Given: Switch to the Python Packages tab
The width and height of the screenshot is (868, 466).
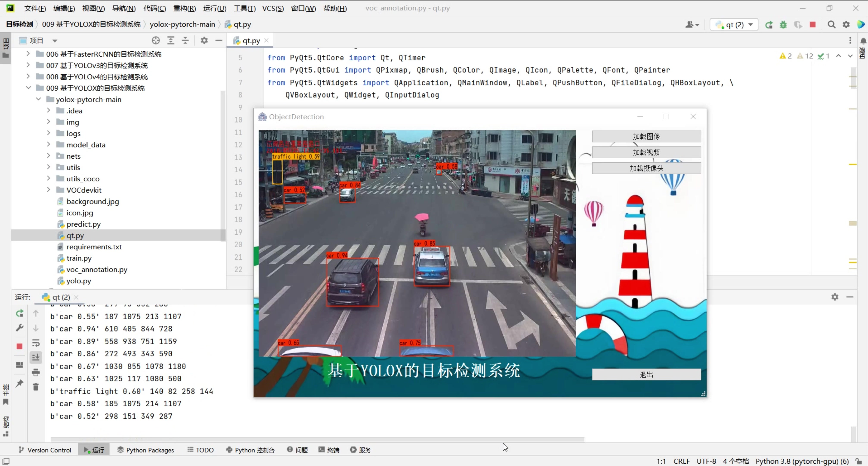Looking at the screenshot, I should (x=146, y=450).
